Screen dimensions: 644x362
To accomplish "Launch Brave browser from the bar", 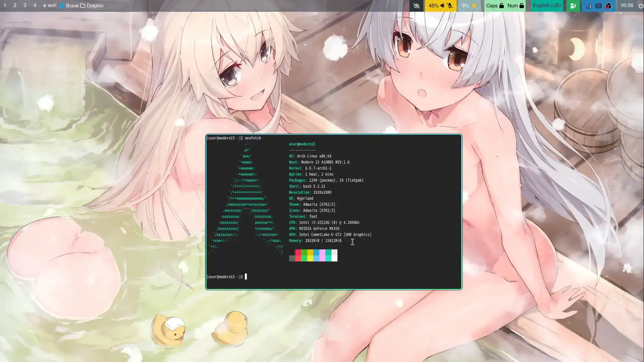I will [x=69, y=5].
